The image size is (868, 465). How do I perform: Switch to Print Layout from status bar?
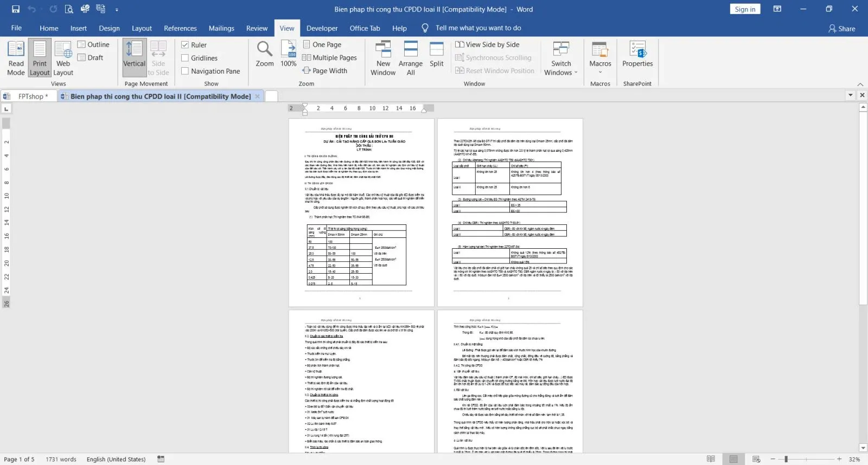click(733, 459)
